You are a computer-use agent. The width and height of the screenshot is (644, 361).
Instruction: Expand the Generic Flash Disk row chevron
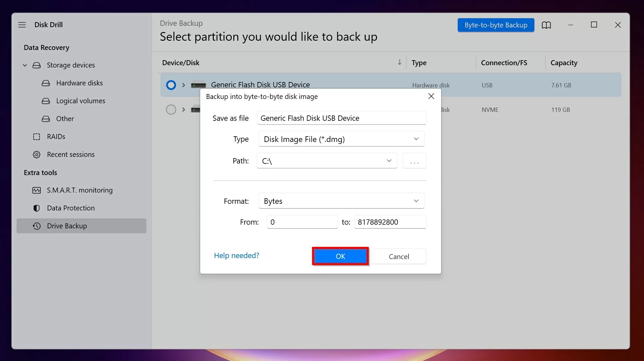click(x=184, y=85)
